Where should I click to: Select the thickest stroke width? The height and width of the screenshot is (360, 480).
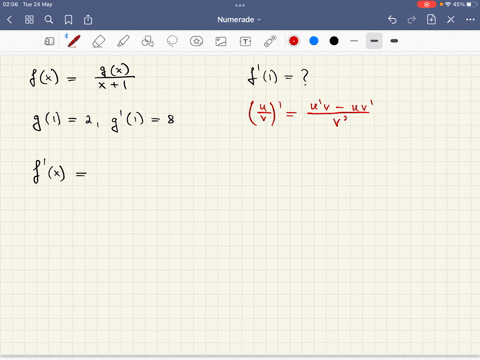click(394, 41)
